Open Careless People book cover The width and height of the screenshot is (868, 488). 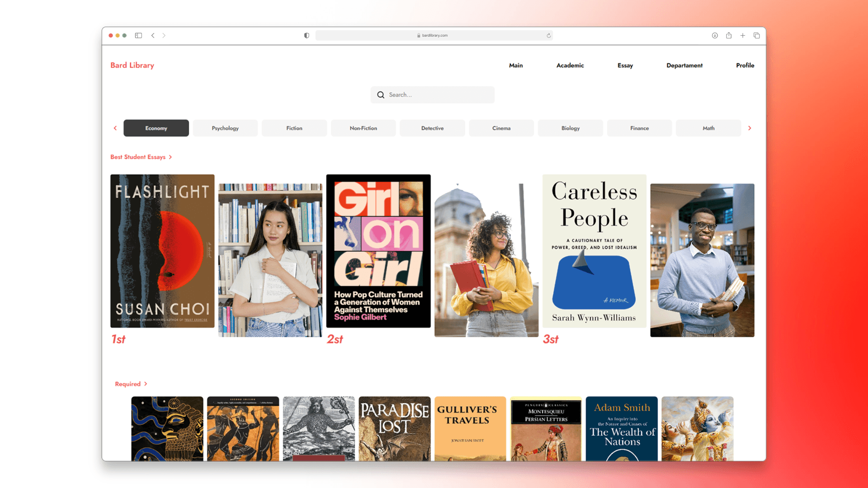pyautogui.click(x=594, y=251)
